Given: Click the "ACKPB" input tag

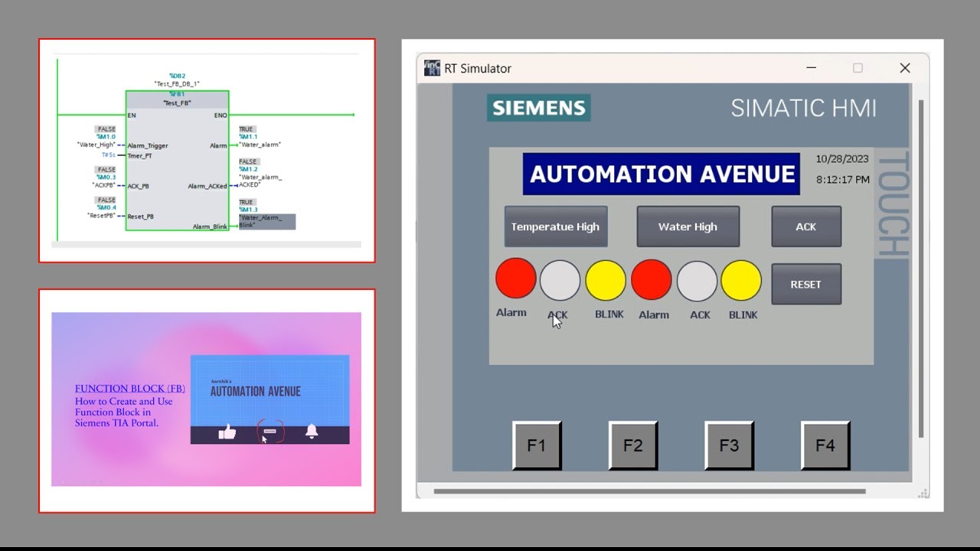Looking at the screenshot, I should click(104, 185).
